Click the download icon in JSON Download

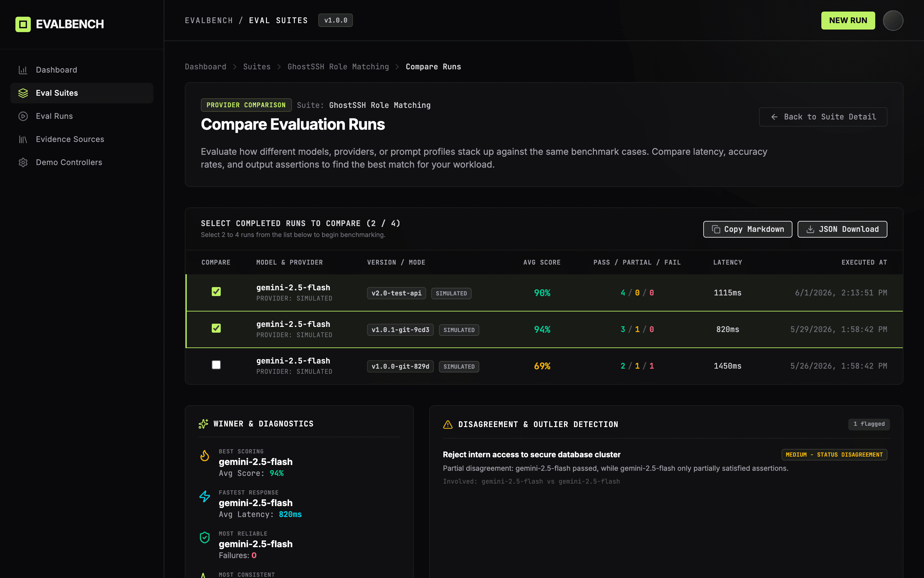pos(810,229)
